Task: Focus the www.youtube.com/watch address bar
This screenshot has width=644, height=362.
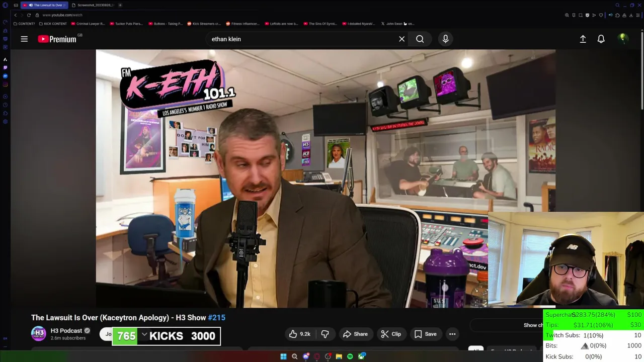Action: click(x=62, y=15)
